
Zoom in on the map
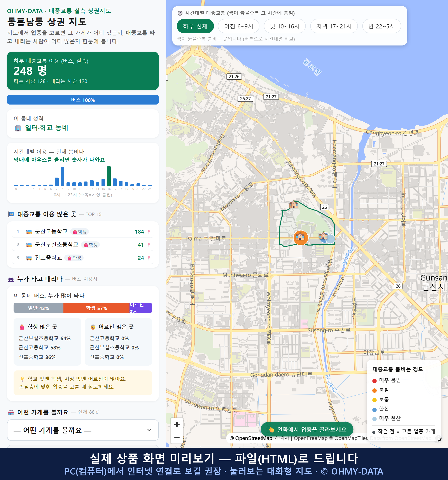(x=177, y=424)
